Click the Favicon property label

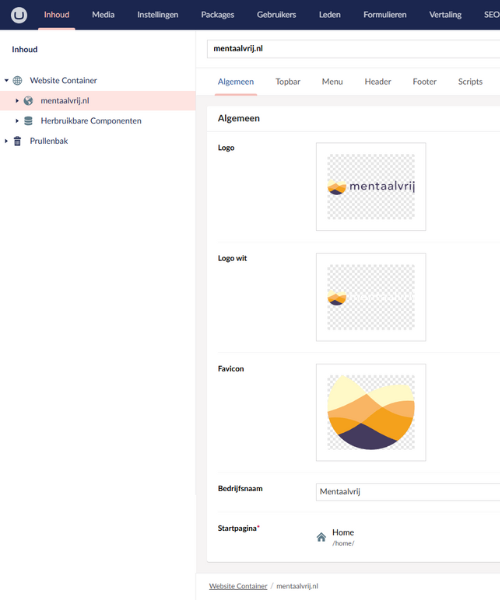(x=231, y=369)
